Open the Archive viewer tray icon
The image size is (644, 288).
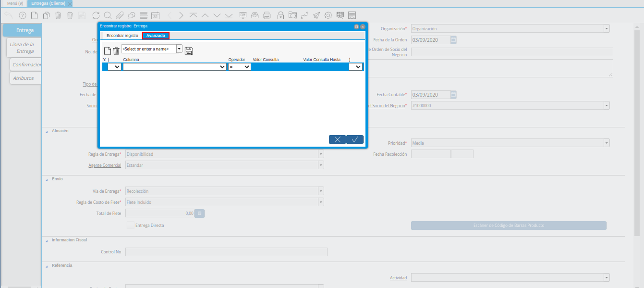[255, 15]
